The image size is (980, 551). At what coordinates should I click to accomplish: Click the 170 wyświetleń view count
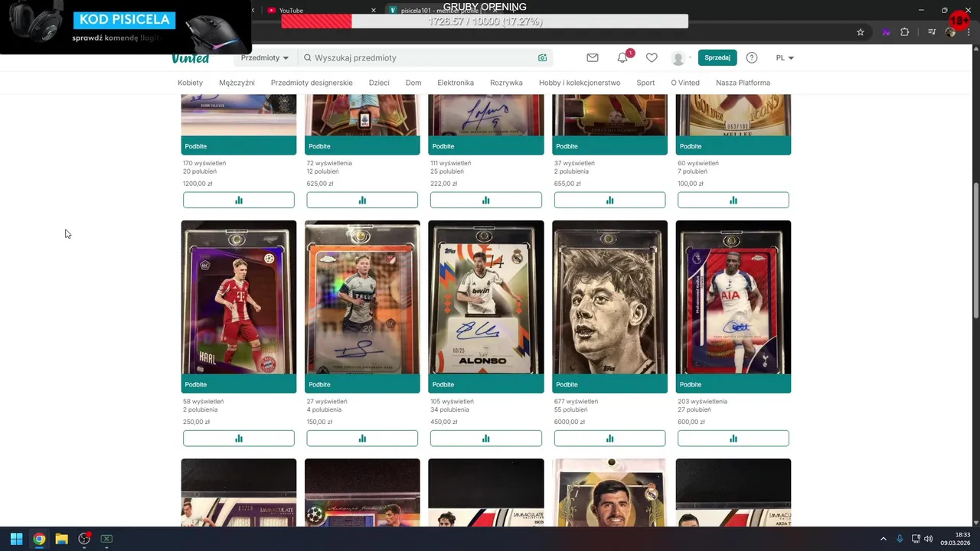pos(204,163)
